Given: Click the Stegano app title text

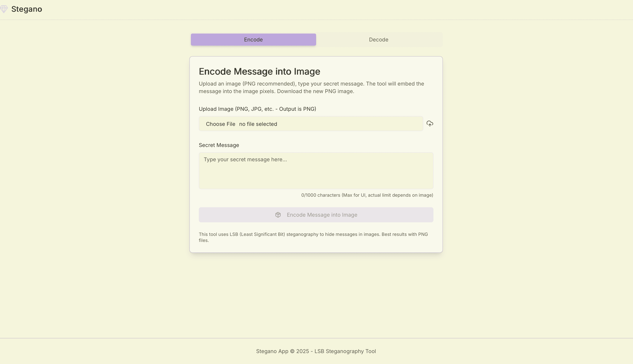Looking at the screenshot, I should (27, 9).
